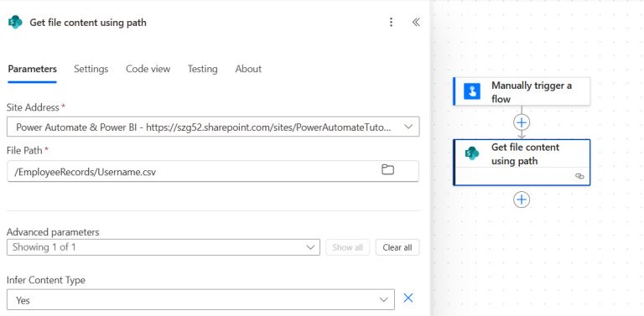The width and height of the screenshot is (644, 316).
Task: Insert a step between trigger and action
Action: point(522,122)
